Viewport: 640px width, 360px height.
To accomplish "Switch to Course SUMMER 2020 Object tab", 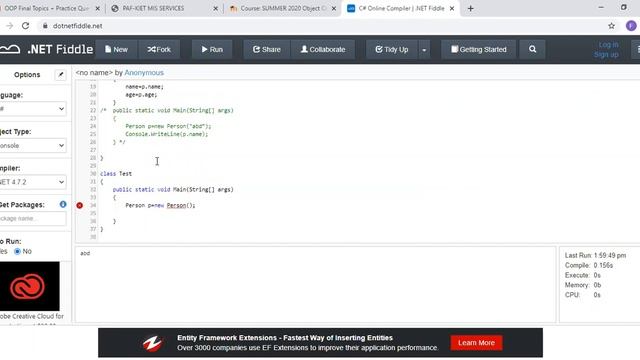I will (282, 8).
